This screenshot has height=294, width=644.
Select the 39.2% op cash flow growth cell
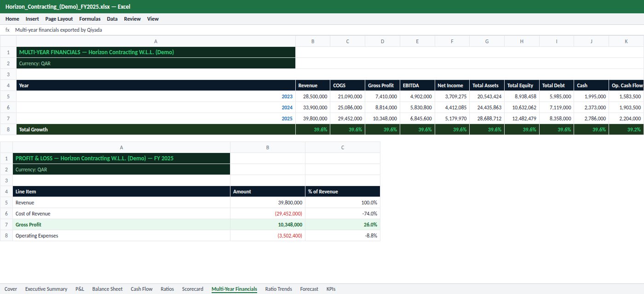click(x=626, y=130)
